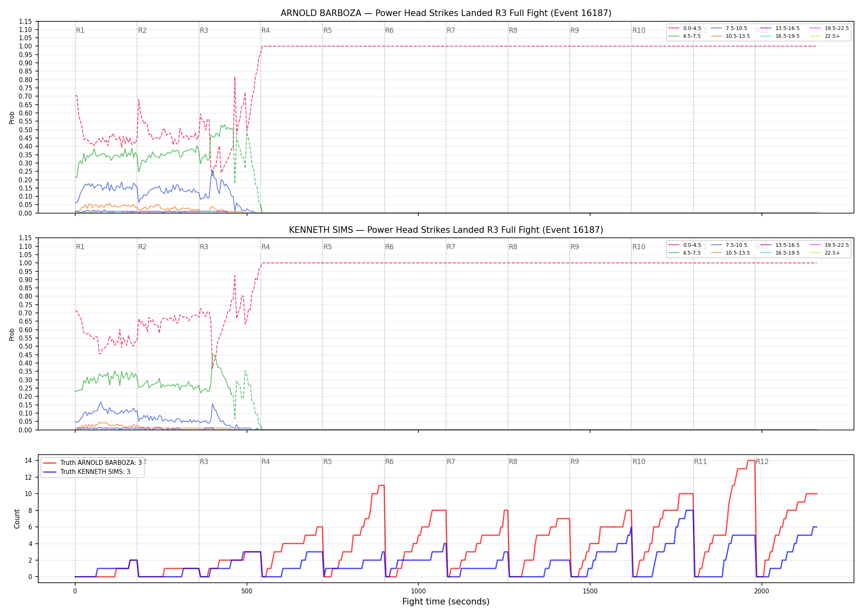Click the KENNETH SIMS chart title

[446, 230]
